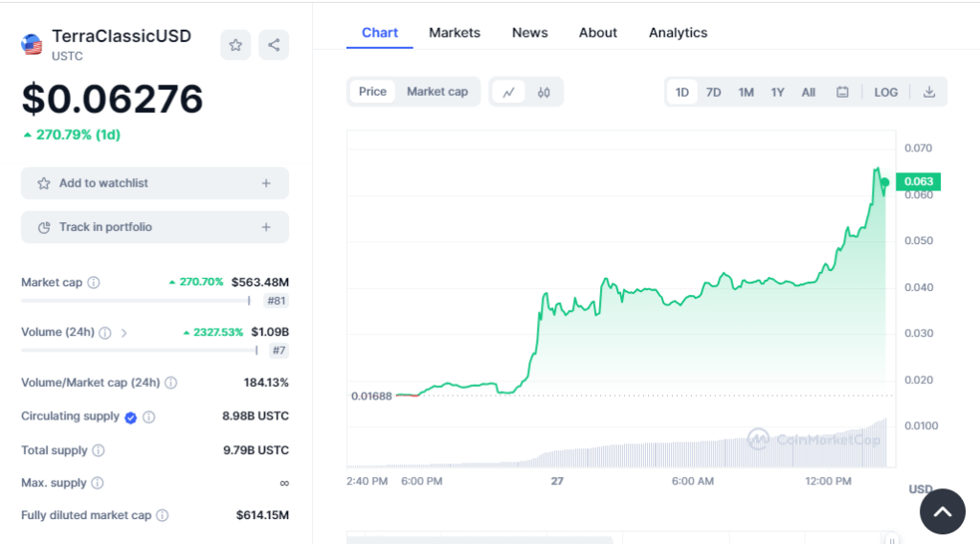Click the plus icon on Add to watchlist
The width and height of the screenshot is (980, 544).
pos(266,183)
